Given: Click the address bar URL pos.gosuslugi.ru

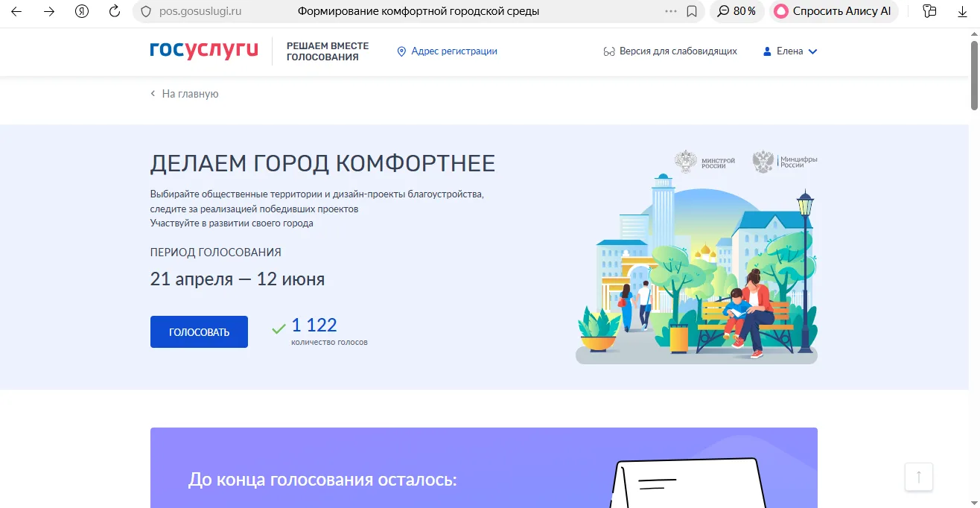Looking at the screenshot, I should click(200, 11).
